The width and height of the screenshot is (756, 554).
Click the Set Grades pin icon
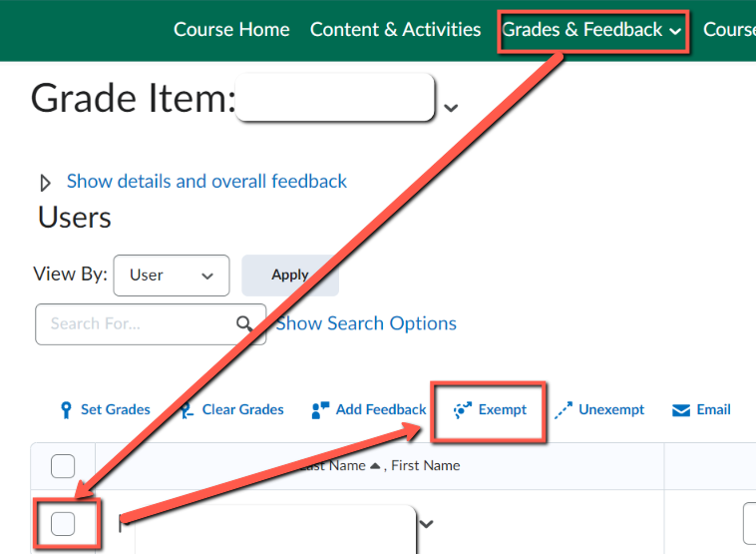pyautogui.click(x=66, y=409)
